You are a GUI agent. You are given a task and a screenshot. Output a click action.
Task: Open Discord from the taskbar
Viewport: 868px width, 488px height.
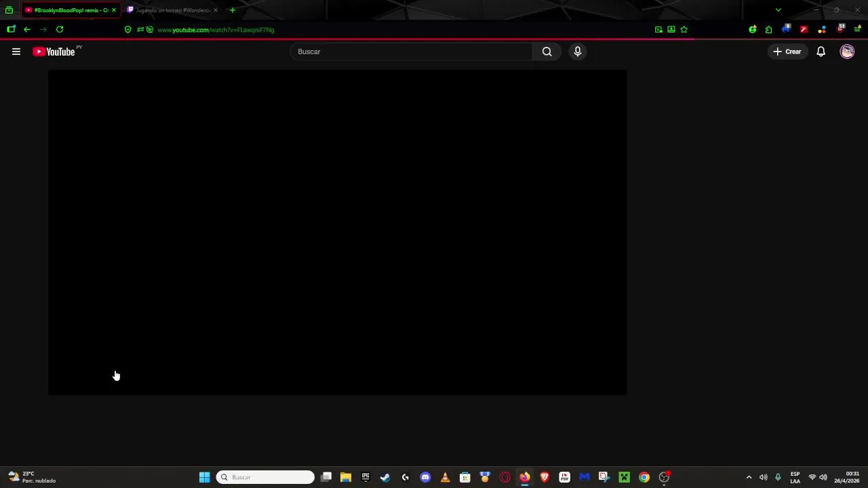click(x=425, y=477)
